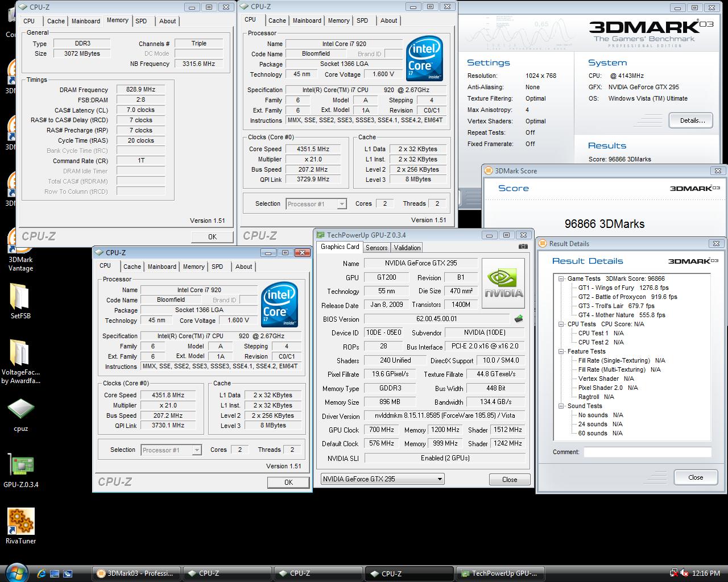The image size is (728, 582).
Task: Launch the cpuz desktop shortcut
Action: click(x=20, y=414)
